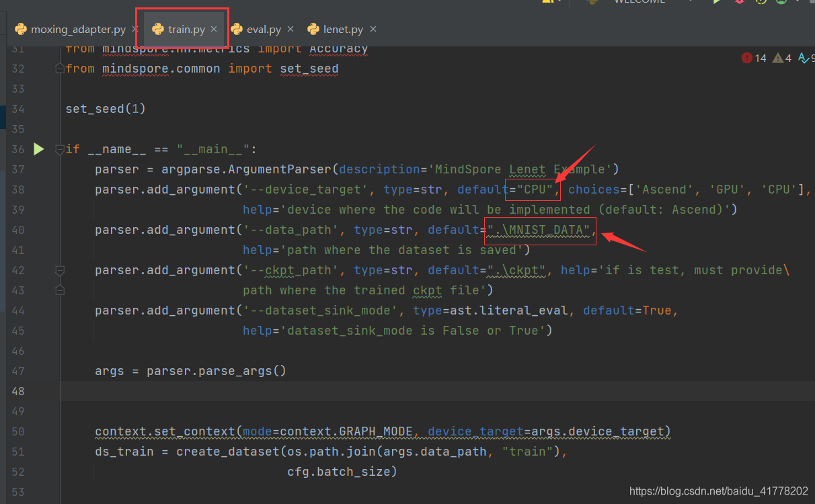Click the parser.parse_args() call

coord(217,370)
